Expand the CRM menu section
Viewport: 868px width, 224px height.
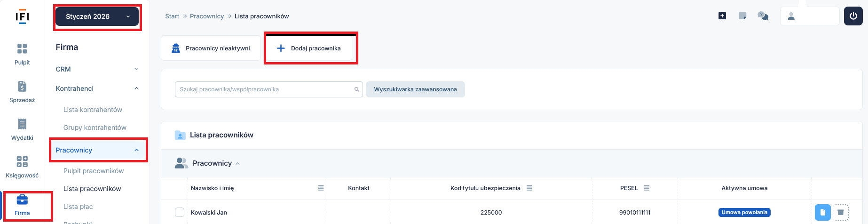click(97, 69)
